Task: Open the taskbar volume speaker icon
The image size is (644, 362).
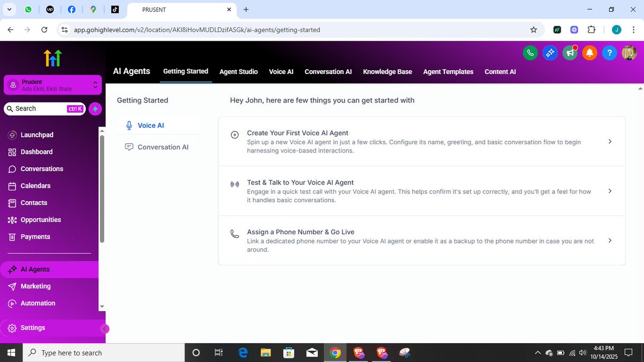Action: point(583,353)
